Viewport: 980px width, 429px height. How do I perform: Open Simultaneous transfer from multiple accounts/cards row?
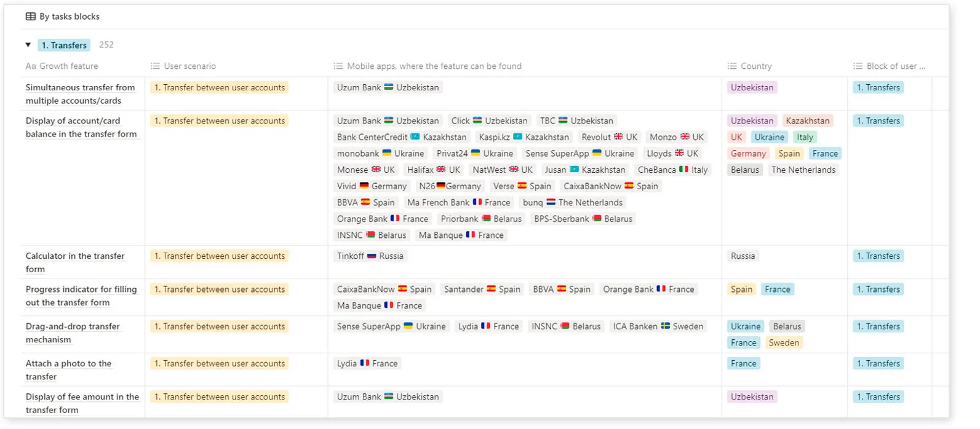click(x=80, y=94)
